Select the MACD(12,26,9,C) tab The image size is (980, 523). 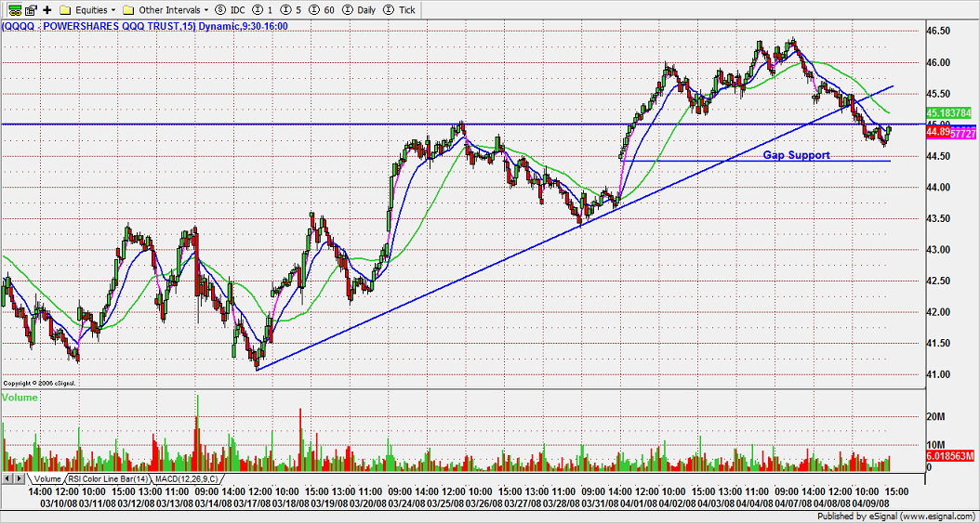point(188,478)
